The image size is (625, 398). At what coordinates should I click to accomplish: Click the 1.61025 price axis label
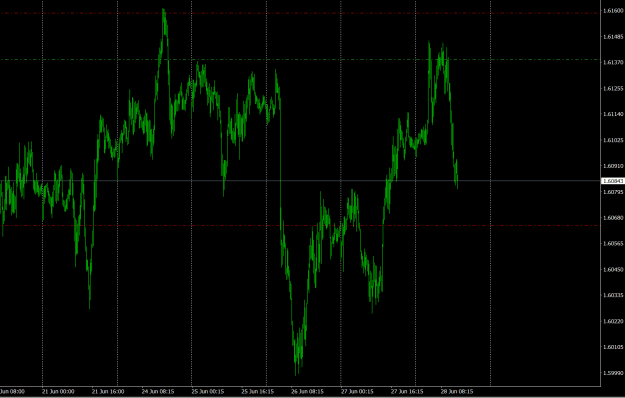[613, 140]
